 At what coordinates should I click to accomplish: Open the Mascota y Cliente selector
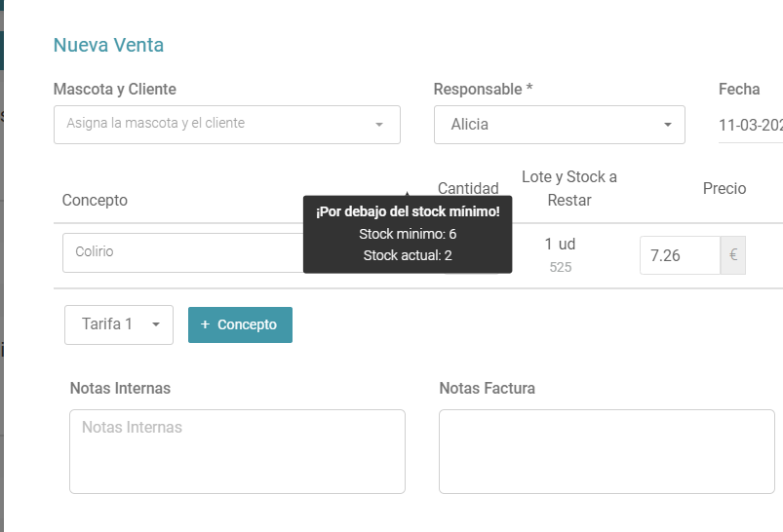[227, 125]
